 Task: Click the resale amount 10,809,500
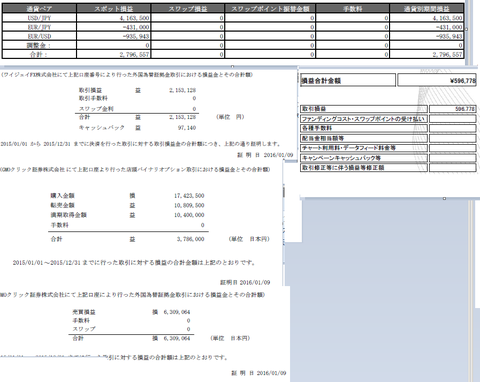click(x=189, y=205)
